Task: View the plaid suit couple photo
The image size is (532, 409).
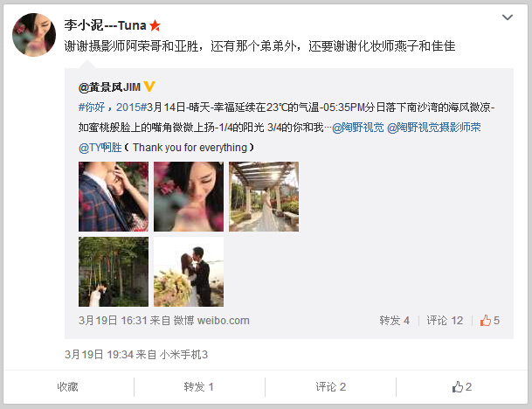Action: (x=114, y=197)
